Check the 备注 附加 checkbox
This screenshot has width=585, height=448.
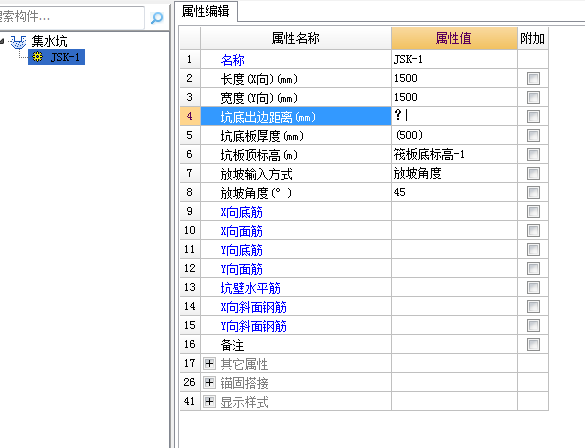pos(533,344)
